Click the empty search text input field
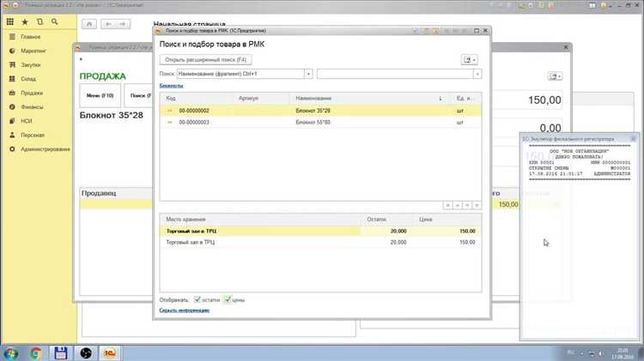Screen dimensions: 644x361 tap(395, 74)
